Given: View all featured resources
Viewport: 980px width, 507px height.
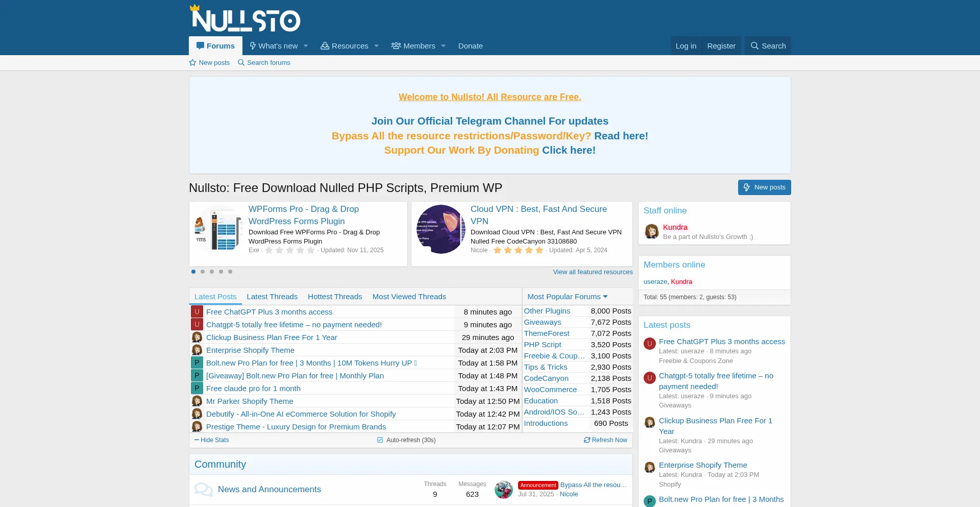Looking at the screenshot, I should point(593,272).
